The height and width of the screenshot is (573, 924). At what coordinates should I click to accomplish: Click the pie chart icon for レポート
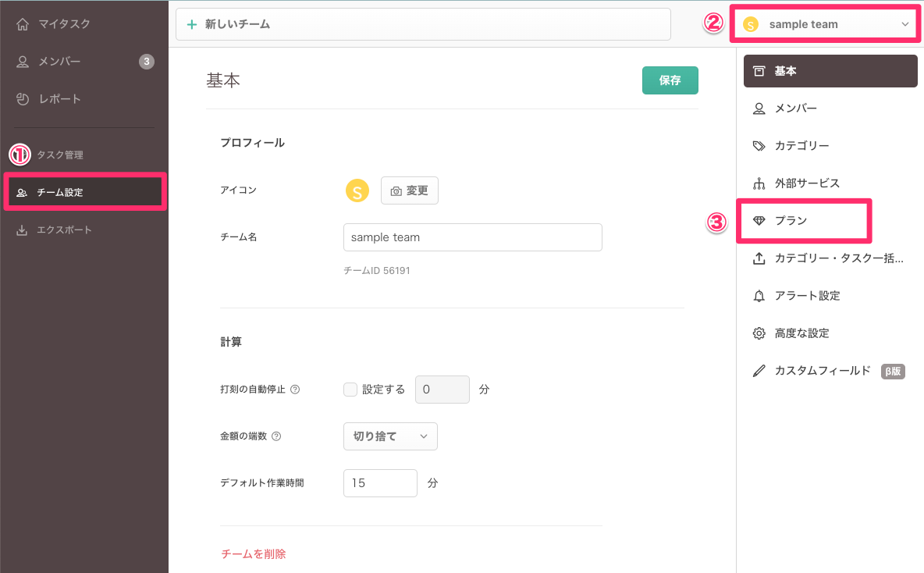point(23,99)
